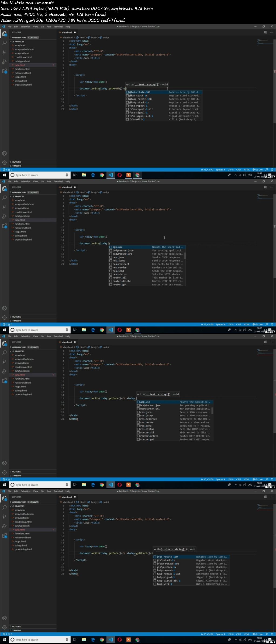Expand the OUTLINE section in the first frame
Screen dimensions: 276x644
33,162
